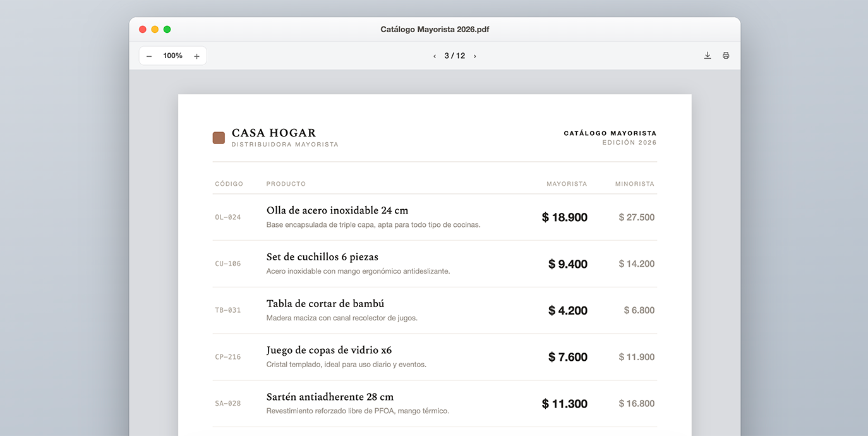Click description about canal recolector de jugos
Screen dimensions: 868x436
pyautogui.click(x=342, y=318)
